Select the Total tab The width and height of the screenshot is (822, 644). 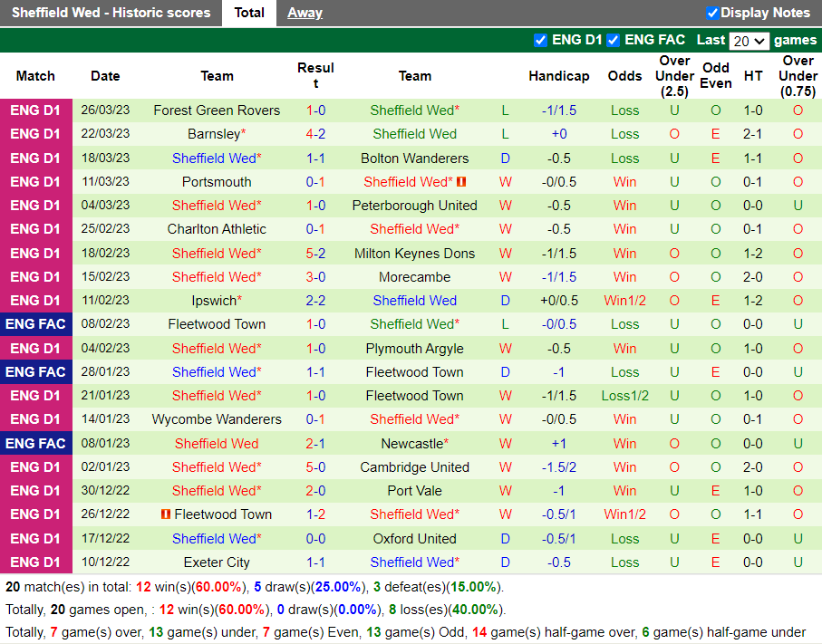pyautogui.click(x=249, y=13)
